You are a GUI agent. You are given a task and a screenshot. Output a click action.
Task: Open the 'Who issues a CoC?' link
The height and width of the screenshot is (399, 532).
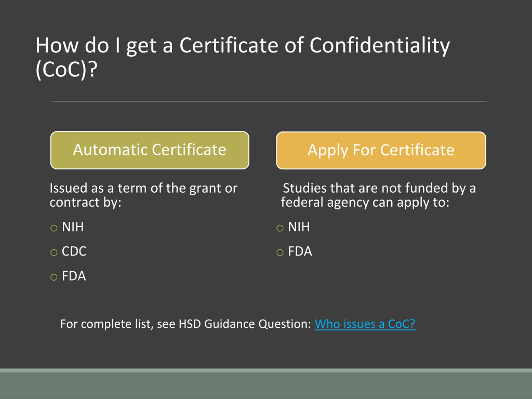click(x=365, y=324)
